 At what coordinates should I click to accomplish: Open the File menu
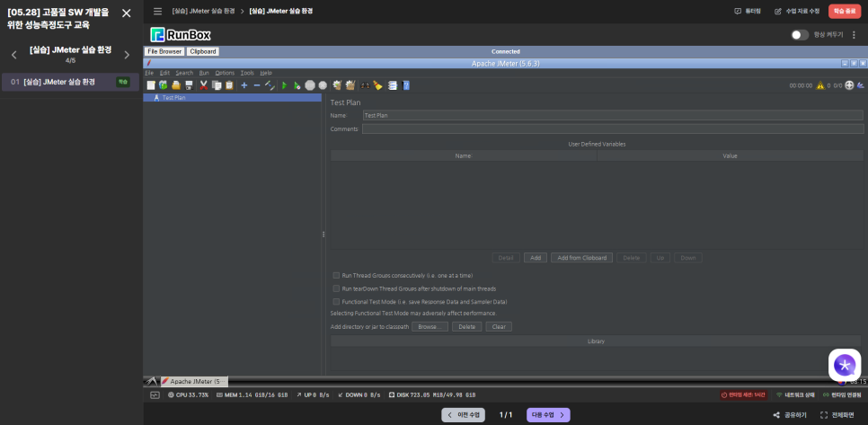click(149, 73)
